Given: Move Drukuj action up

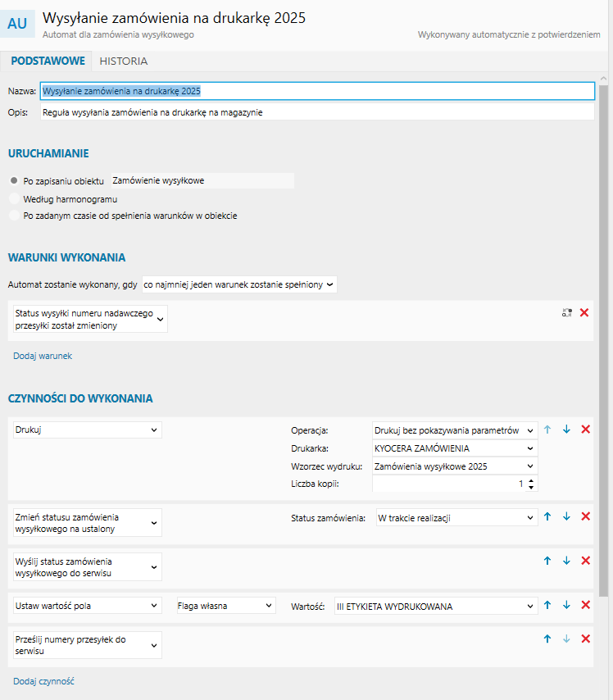Looking at the screenshot, I should [x=547, y=430].
